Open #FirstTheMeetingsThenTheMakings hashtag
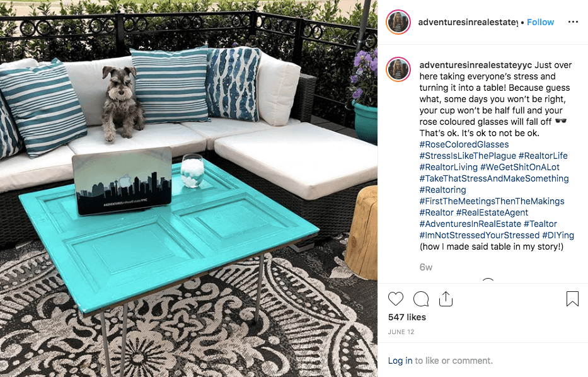Screen dimensions: 588x377 (492, 201)
